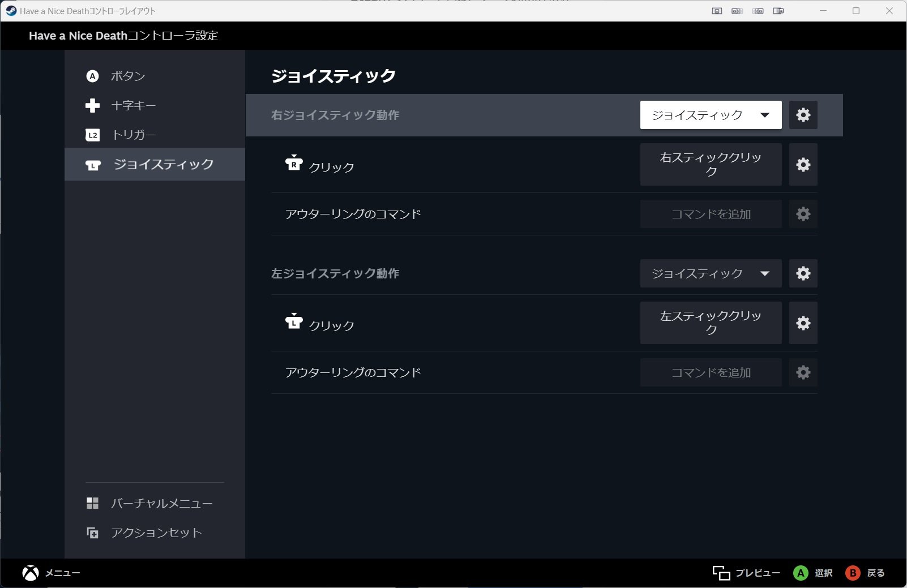907x588 pixels.
Task: Click the 左スティッククリック binding button
Action: (x=711, y=323)
